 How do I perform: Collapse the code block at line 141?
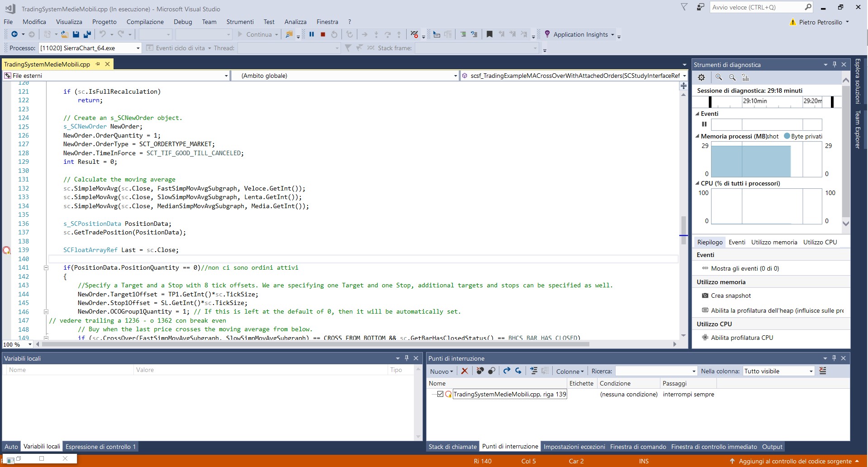pos(46,268)
